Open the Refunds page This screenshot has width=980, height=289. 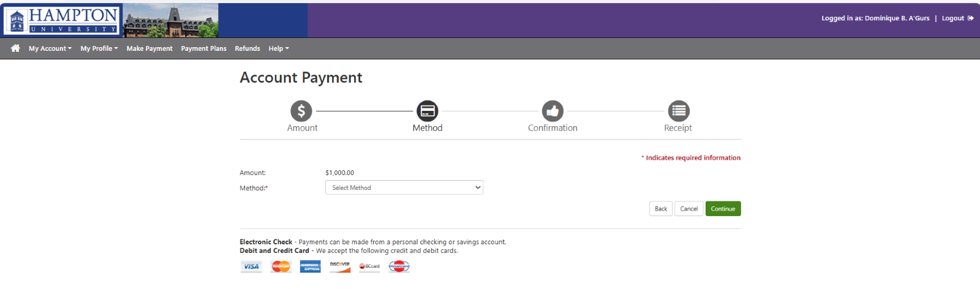tap(247, 48)
